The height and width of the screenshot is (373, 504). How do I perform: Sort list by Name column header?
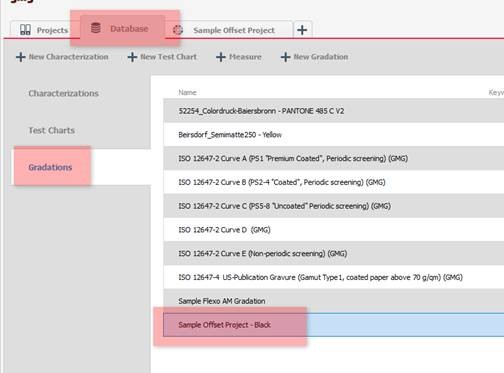tap(187, 92)
